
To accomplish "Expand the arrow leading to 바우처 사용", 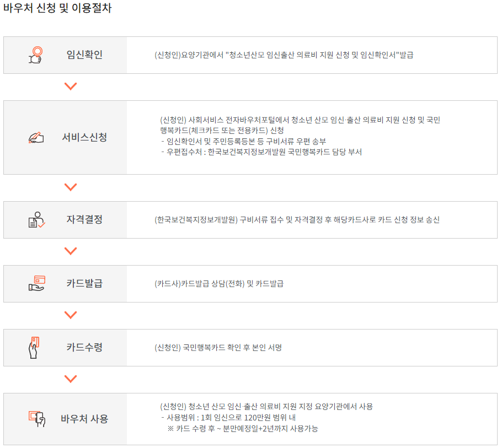I will click(x=71, y=379).
